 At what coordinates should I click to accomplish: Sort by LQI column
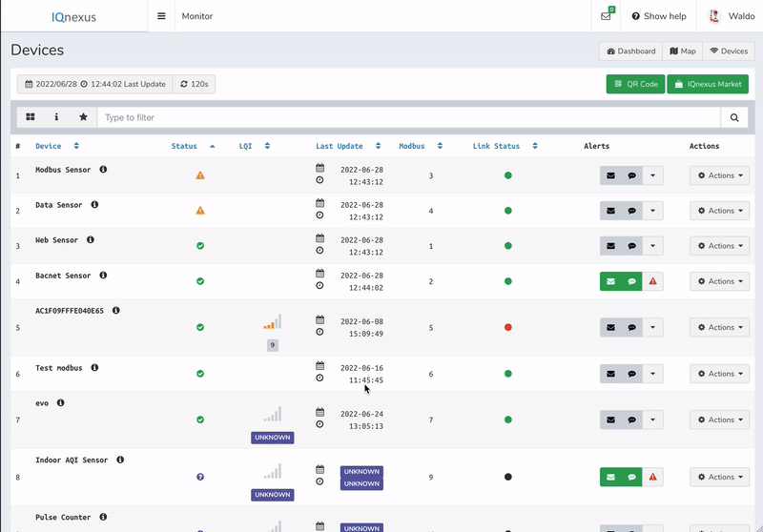click(254, 146)
